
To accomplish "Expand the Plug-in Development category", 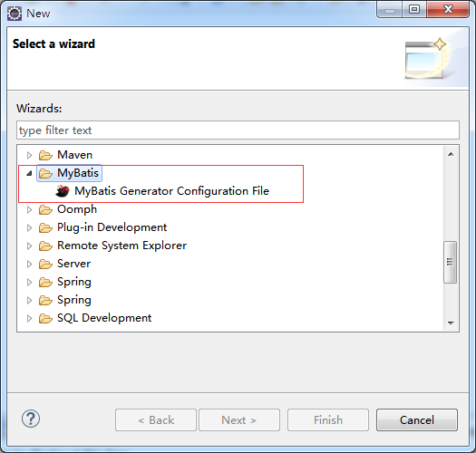I will [29, 228].
